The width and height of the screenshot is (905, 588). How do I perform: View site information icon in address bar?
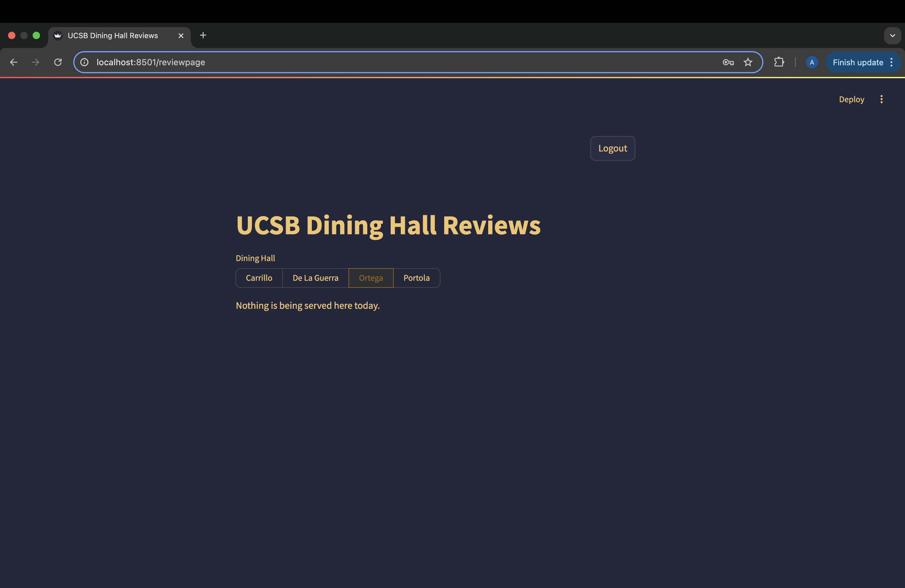pos(84,62)
